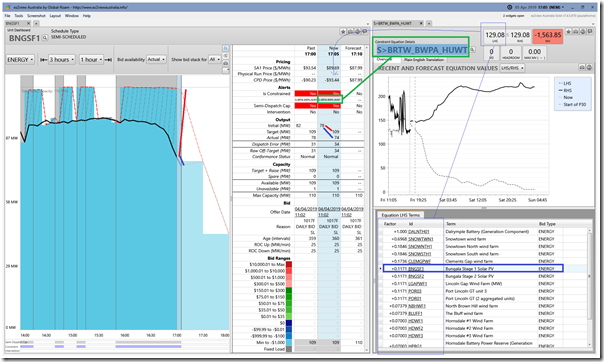Viewport: 604px width, 362px height.
Task: Select the Hornsdale #1 Wind Farm row
Action: coord(483,321)
